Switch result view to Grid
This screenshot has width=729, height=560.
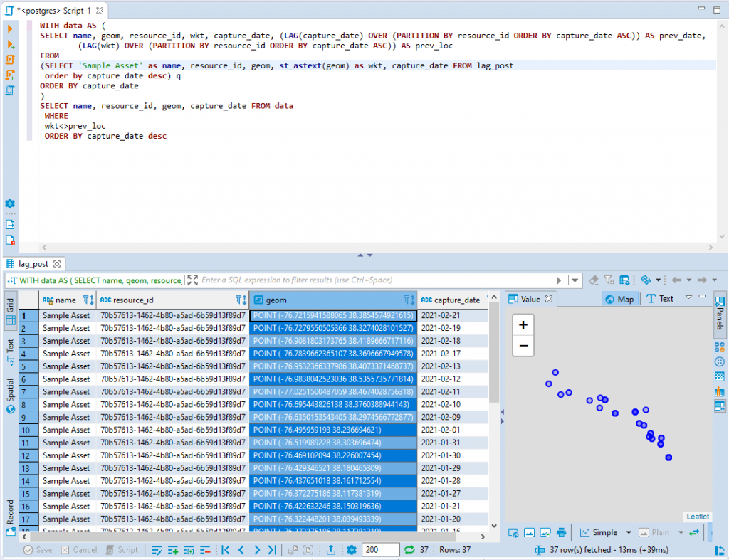coord(10,312)
